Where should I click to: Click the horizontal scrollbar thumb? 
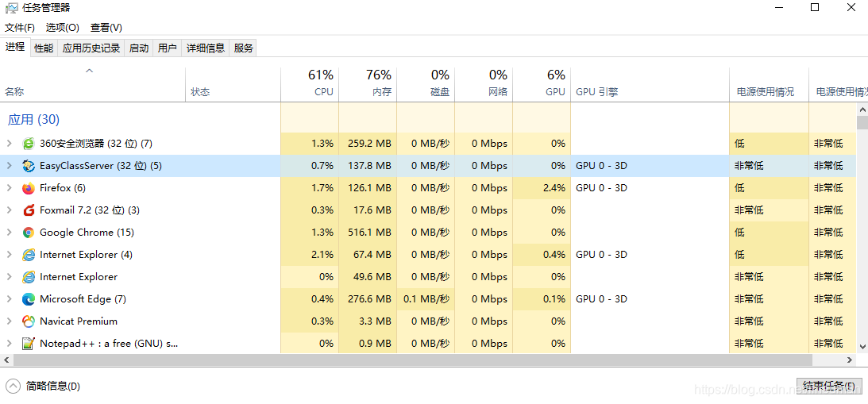tap(412, 360)
